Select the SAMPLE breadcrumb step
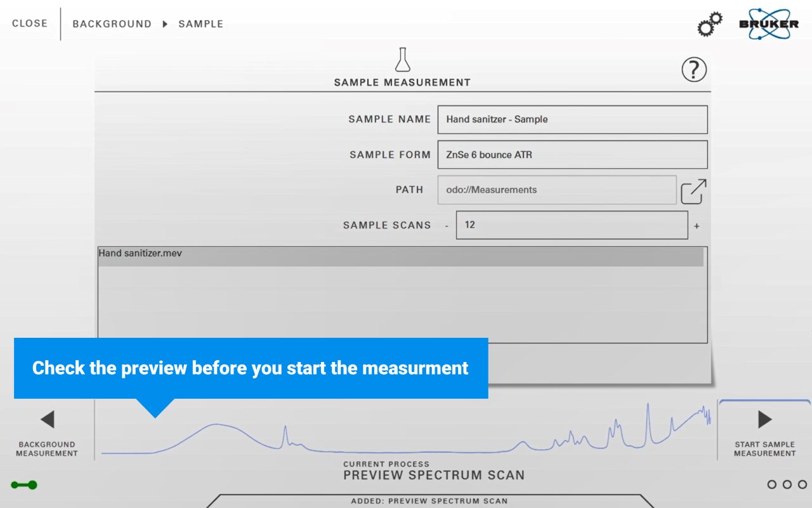Screen dimensions: 812x508 (200, 24)
